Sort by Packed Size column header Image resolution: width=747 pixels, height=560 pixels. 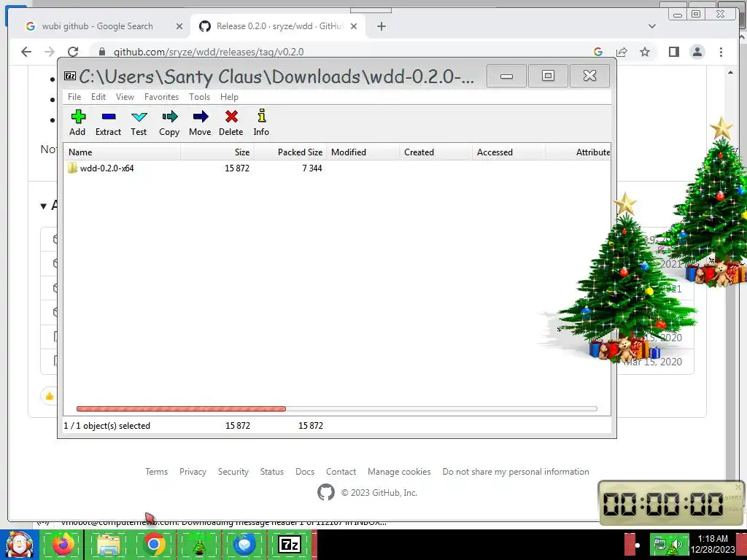(290, 152)
